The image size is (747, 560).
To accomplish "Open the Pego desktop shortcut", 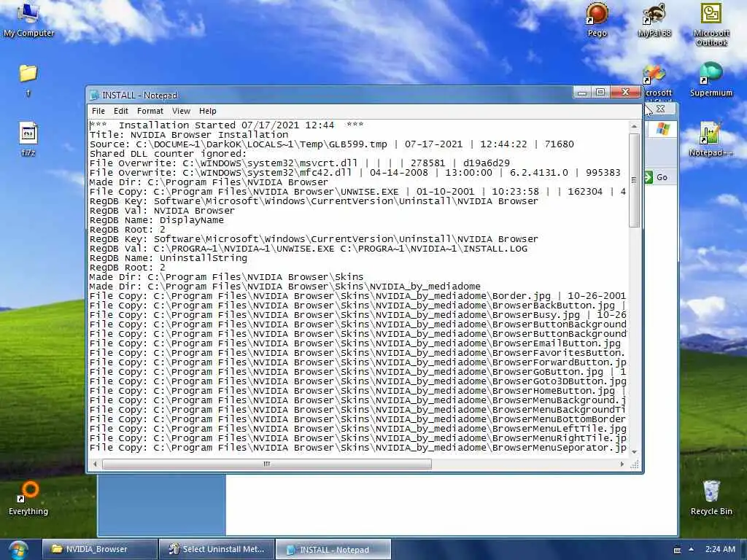I will [x=597, y=19].
